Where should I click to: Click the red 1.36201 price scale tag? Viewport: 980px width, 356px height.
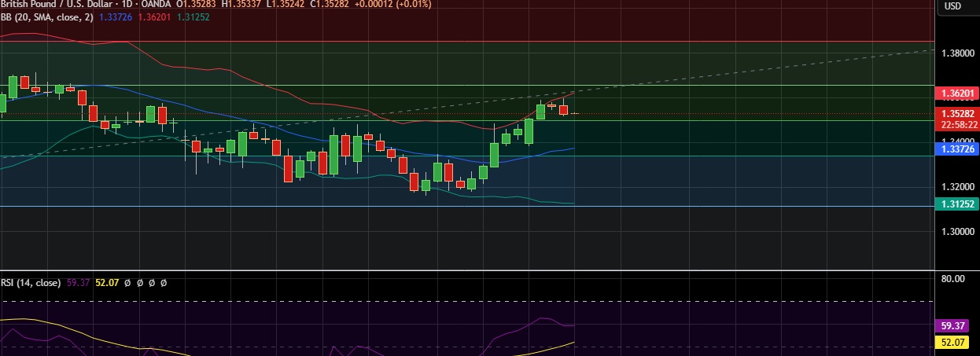956,93
